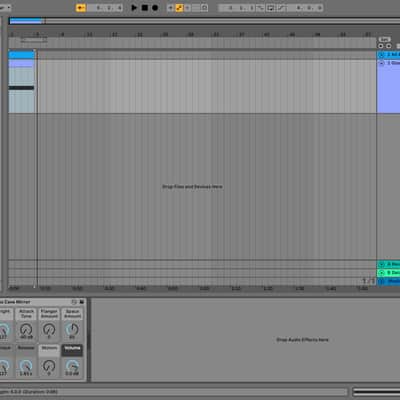
Task: Click the time ruler at bottom of arrangement
Action: [192, 288]
